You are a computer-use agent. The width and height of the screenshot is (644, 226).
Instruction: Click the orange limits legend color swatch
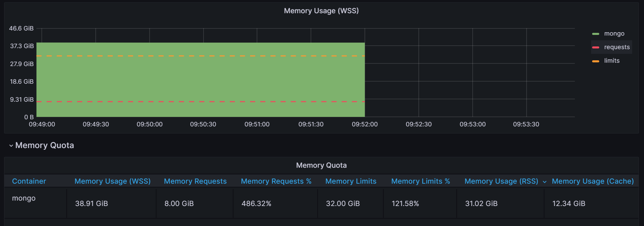click(x=596, y=61)
